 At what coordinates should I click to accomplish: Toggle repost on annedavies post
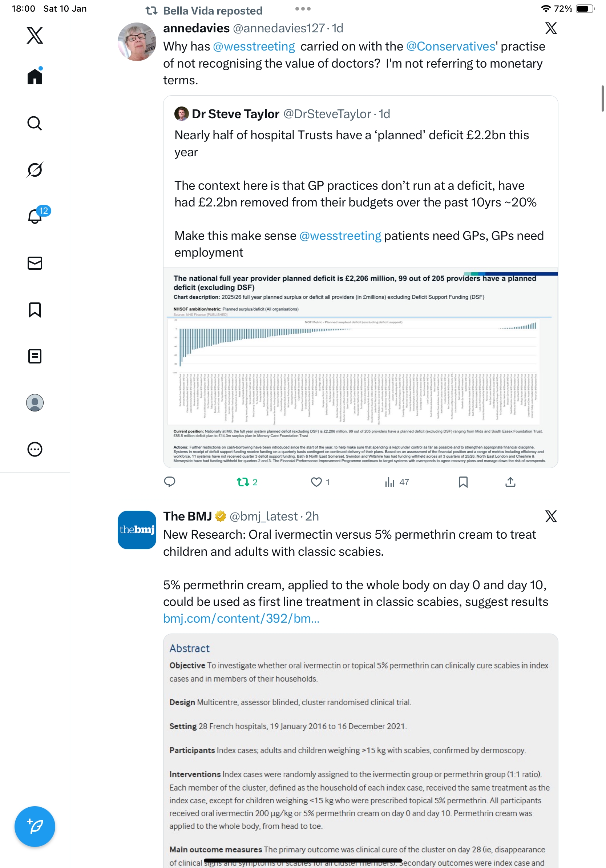coord(243,482)
